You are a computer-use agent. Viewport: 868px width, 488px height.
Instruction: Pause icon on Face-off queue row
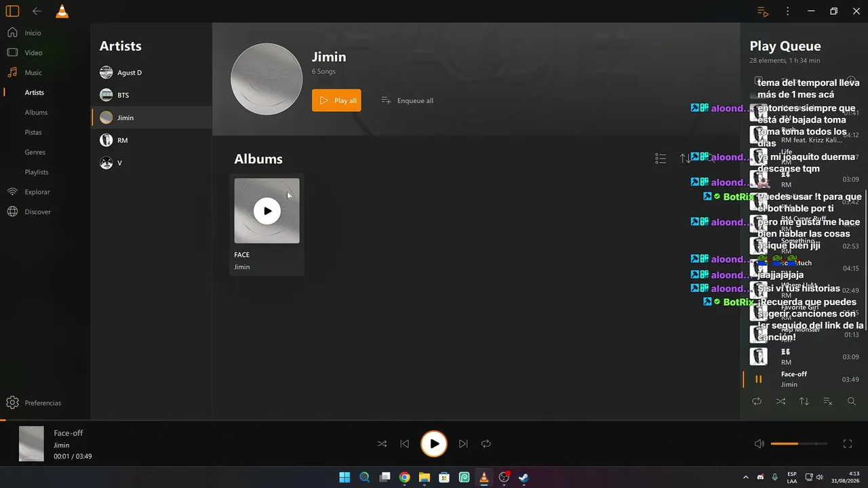coord(759,379)
